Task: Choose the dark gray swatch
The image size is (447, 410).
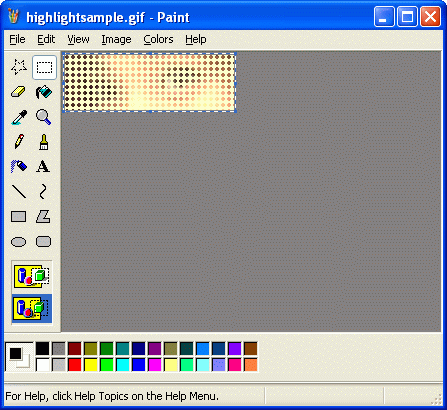Action: 59,349
